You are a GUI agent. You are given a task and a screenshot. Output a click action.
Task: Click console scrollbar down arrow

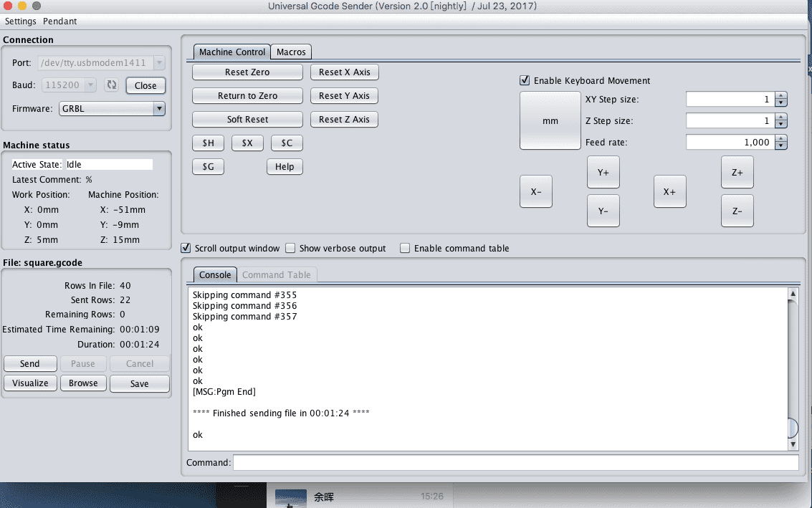(x=793, y=444)
